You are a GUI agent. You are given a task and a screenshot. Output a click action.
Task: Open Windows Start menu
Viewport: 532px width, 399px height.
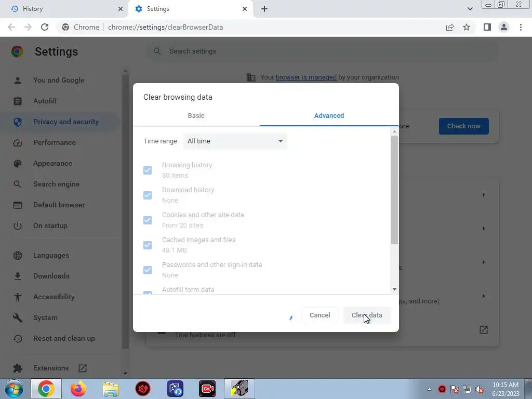(14, 389)
